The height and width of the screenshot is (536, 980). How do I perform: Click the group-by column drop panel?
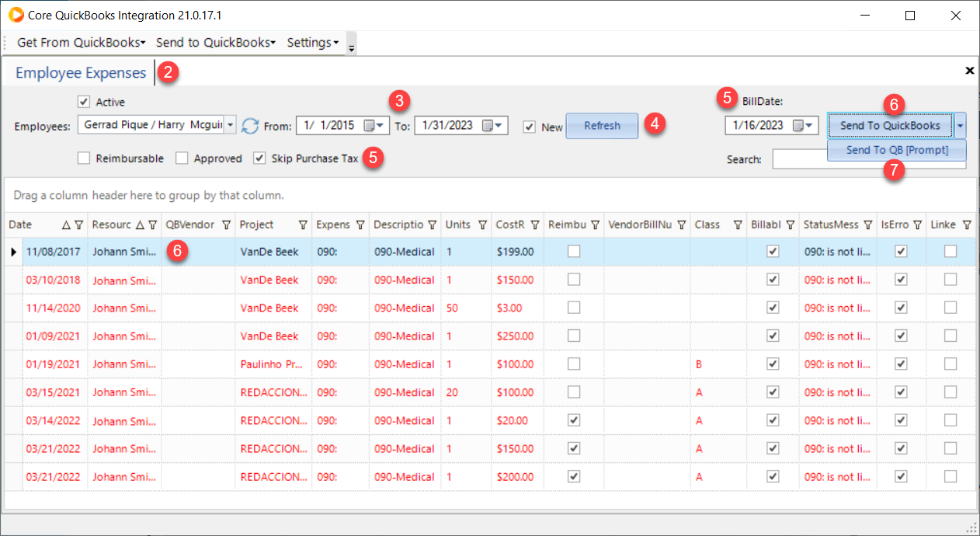(489, 195)
